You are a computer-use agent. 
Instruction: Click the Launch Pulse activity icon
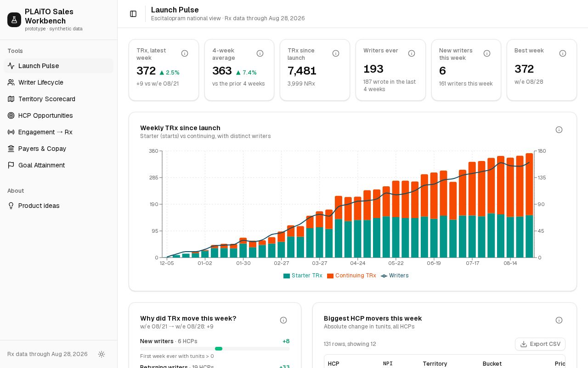click(11, 66)
